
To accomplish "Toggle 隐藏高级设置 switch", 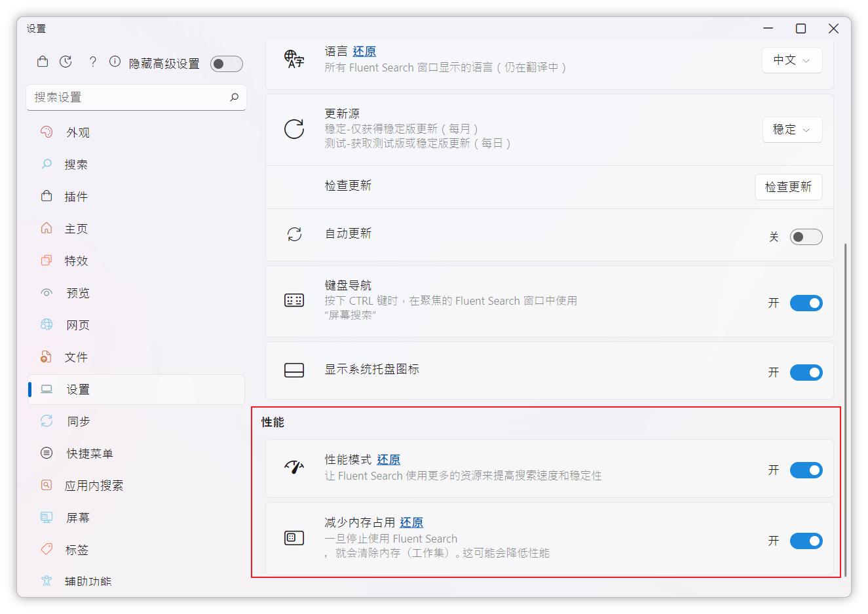I will (x=226, y=64).
